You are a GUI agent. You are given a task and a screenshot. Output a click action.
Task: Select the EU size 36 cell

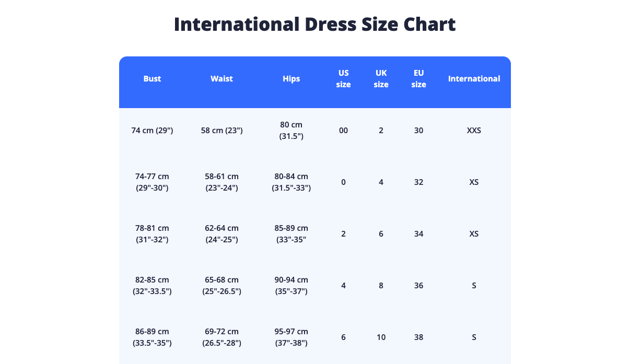click(418, 286)
